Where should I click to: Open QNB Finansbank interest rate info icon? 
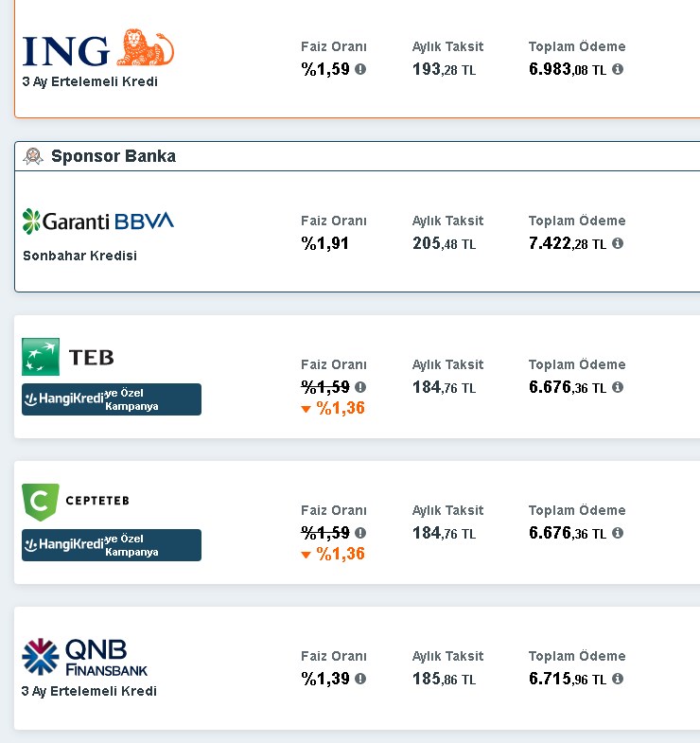360,679
